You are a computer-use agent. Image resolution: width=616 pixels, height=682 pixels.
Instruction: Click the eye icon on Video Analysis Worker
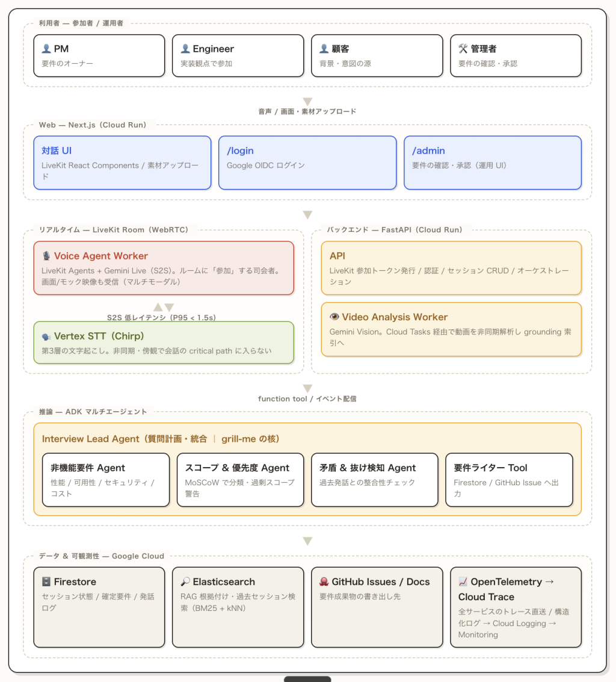click(334, 317)
